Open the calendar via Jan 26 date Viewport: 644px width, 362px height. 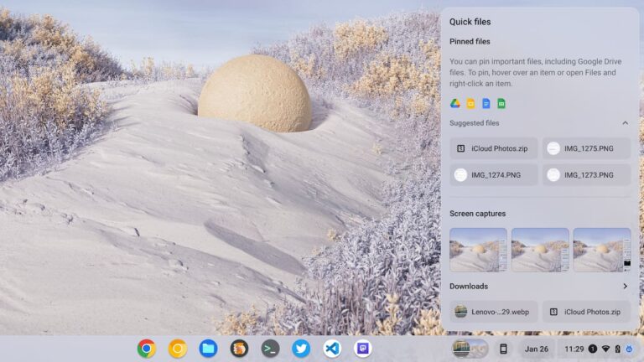pyautogui.click(x=537, y=349)
